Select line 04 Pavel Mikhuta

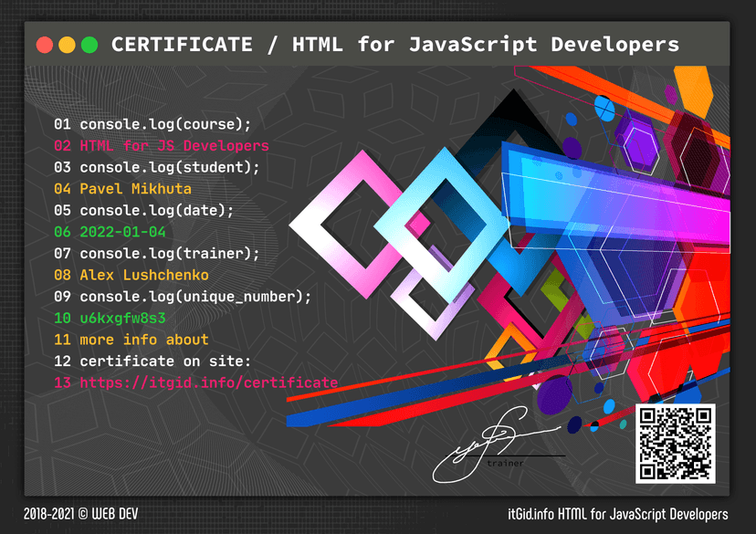click(137, 188)
